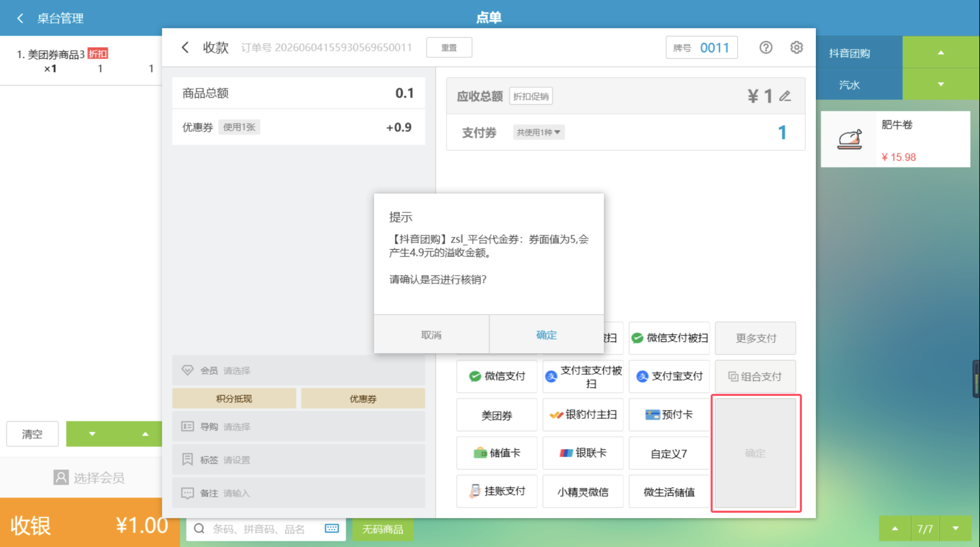Click the 7/7 page indicator
The height and width of the screenshot is (547, 980).
click(x=925, y=529)
